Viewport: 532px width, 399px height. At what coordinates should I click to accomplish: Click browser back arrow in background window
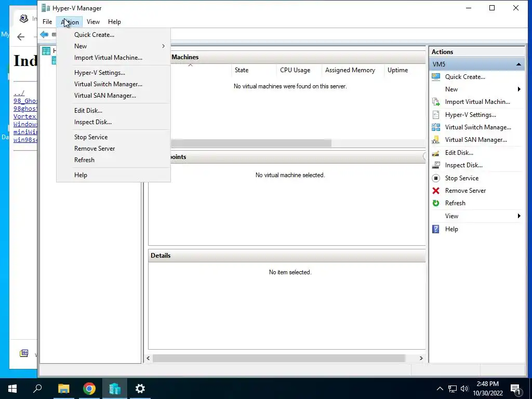coord(21,37)
